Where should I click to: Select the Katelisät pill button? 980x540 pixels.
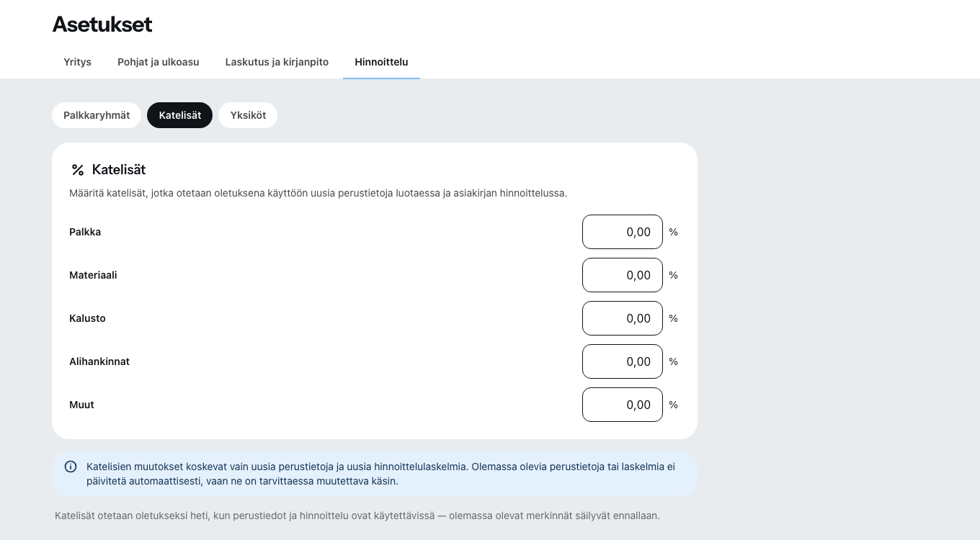(x=180, y=115)
